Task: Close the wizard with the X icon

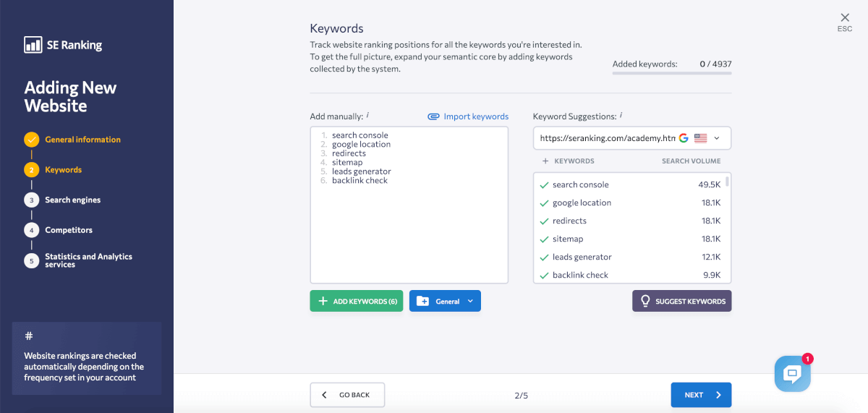Action: click(845, 17)
